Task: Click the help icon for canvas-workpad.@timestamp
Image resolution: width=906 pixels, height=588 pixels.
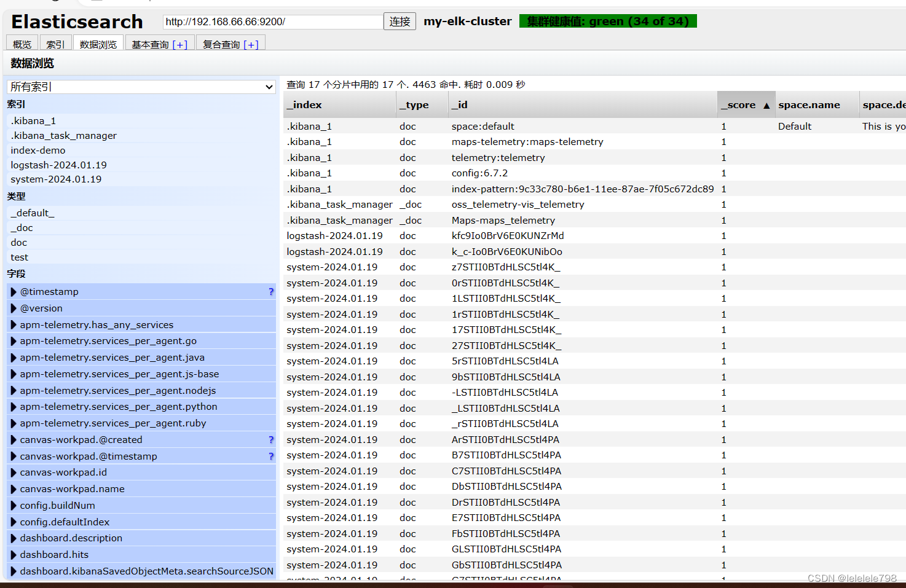Action: pos(271,457)
